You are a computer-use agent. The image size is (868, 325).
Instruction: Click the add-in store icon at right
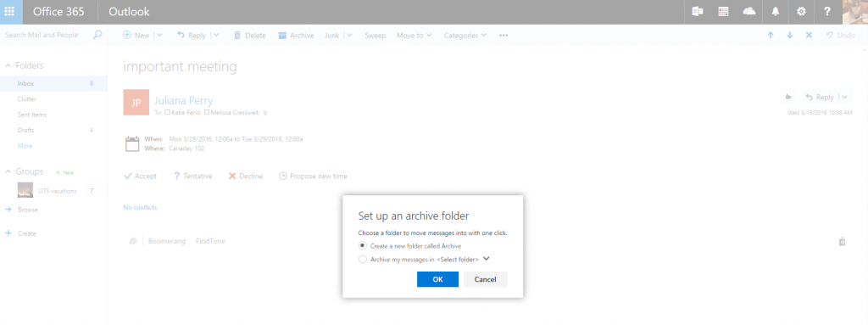pos(842,241)
